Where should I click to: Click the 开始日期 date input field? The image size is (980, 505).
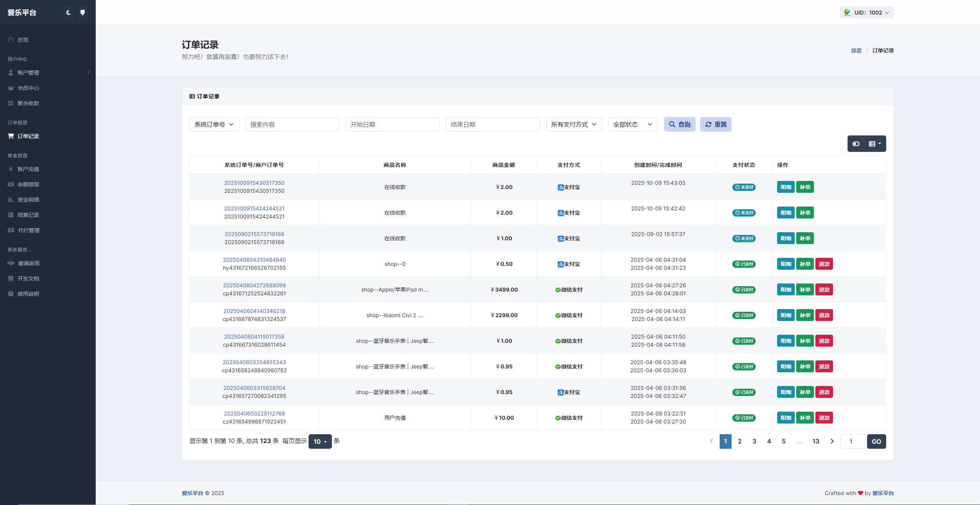click(x=392, y=124)
